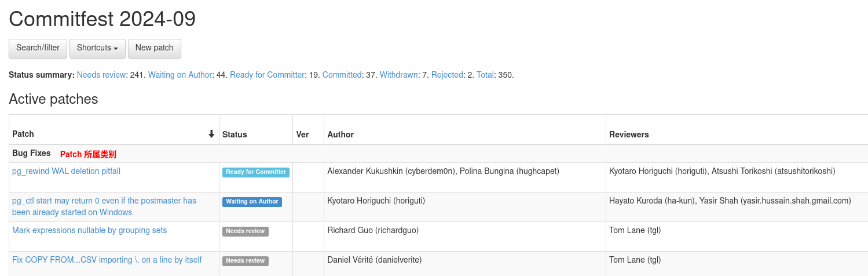Open Rejected patches summary link
868x276 pixels.
tap(447, 75)
